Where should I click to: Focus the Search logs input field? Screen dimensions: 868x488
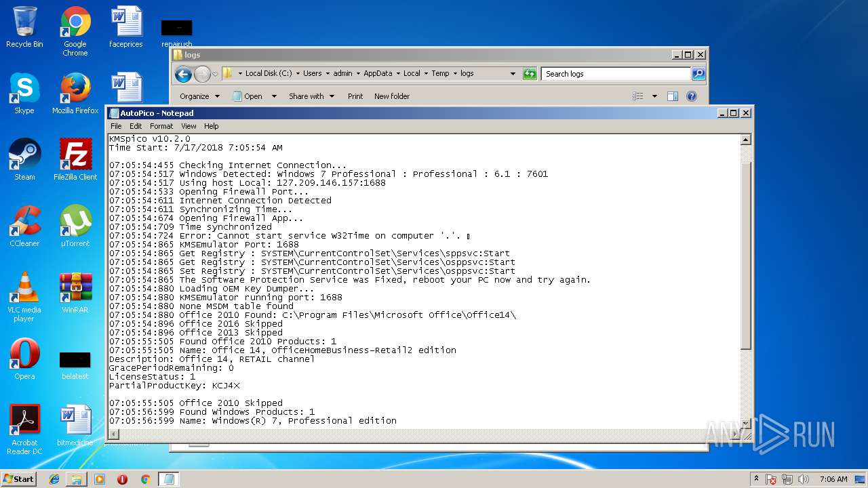616,74
